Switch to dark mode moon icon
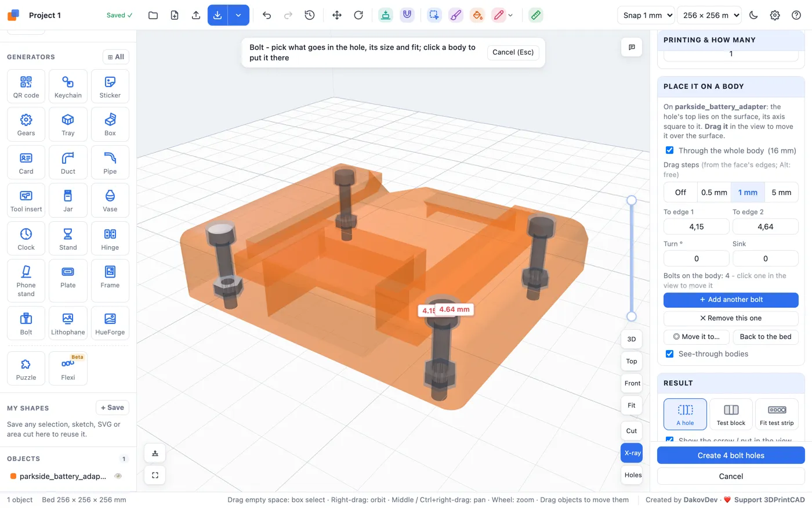This screenshot has height=508, width=812. 753,15
